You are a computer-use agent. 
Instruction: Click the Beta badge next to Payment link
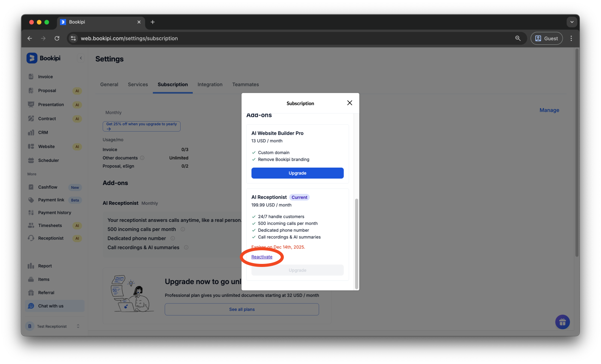(x=75, y=200)
